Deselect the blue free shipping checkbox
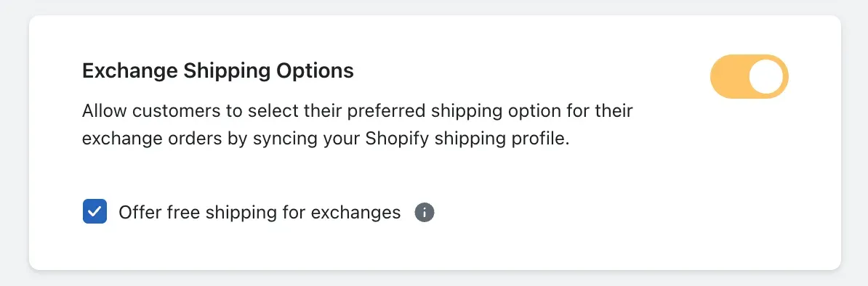The image size is (868, 286). pos(95,212)
